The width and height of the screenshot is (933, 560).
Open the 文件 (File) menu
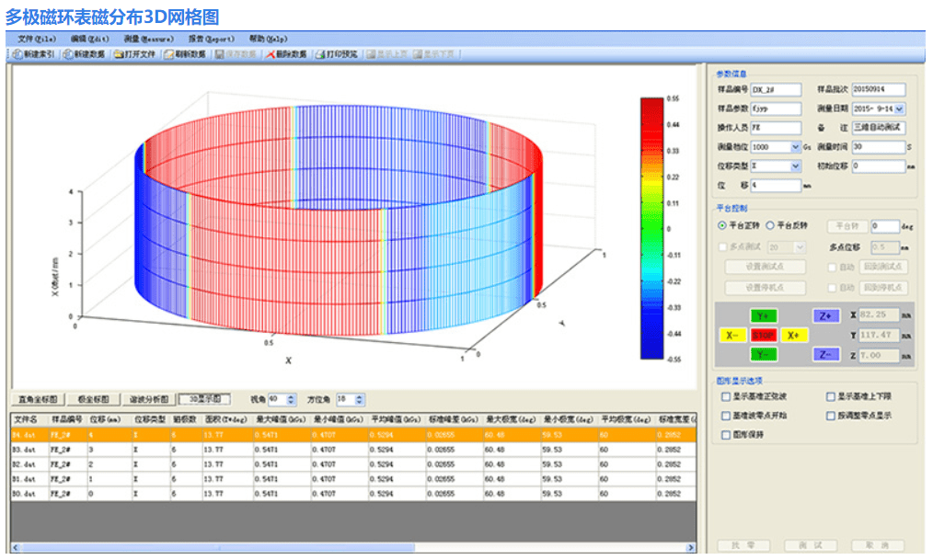[36, 39]
